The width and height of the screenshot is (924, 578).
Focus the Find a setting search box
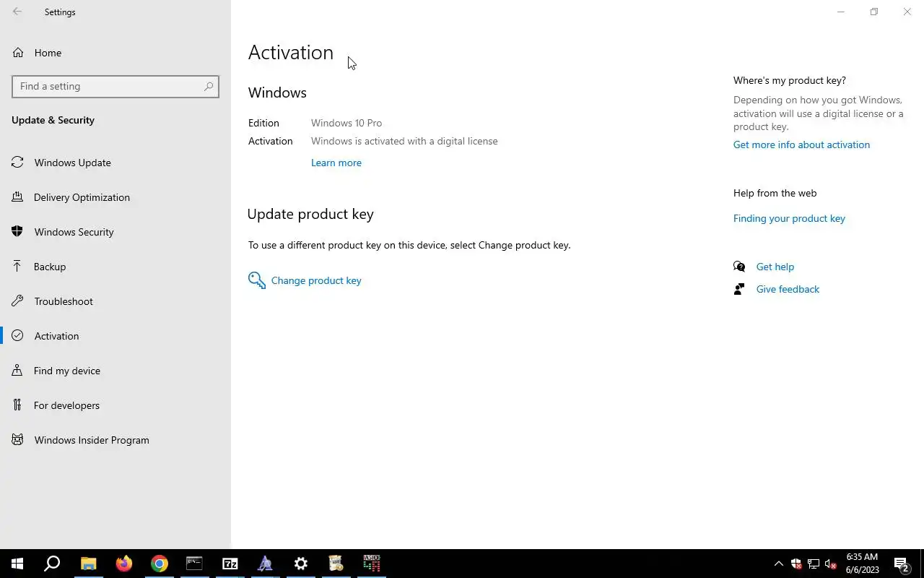115,86
